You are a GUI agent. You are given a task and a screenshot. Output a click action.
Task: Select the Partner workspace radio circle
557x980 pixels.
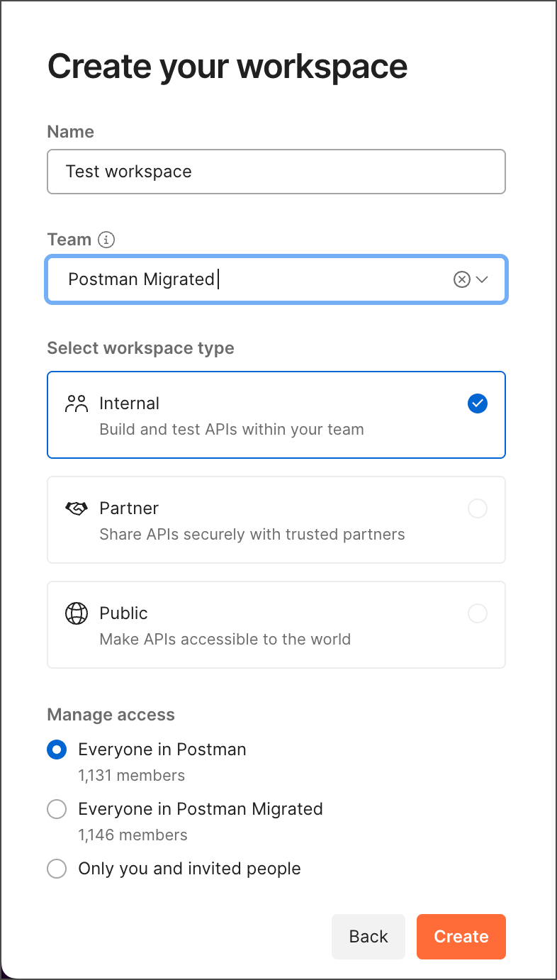point(478,508)
